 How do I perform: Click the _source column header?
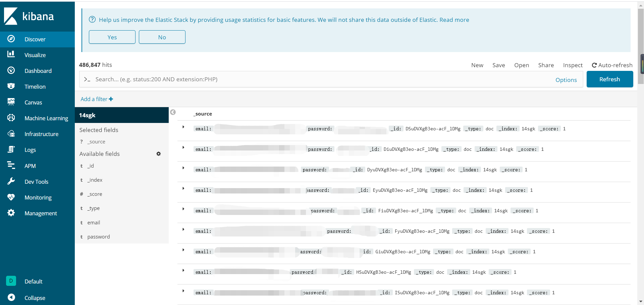(x=203, y=114)
